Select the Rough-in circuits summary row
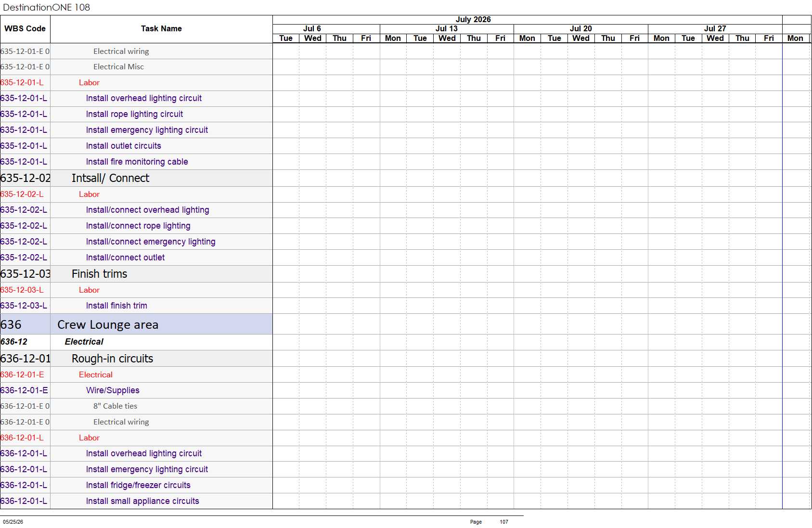 point(136,359)
